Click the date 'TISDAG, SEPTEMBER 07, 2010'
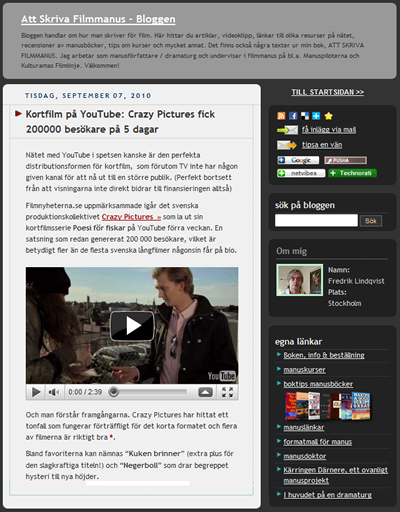 88,96
